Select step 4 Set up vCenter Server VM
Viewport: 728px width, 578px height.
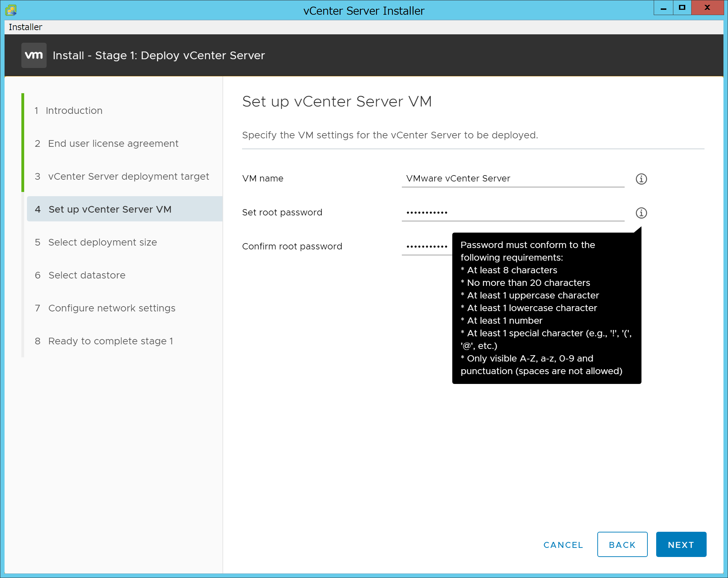tap(125, 209)
